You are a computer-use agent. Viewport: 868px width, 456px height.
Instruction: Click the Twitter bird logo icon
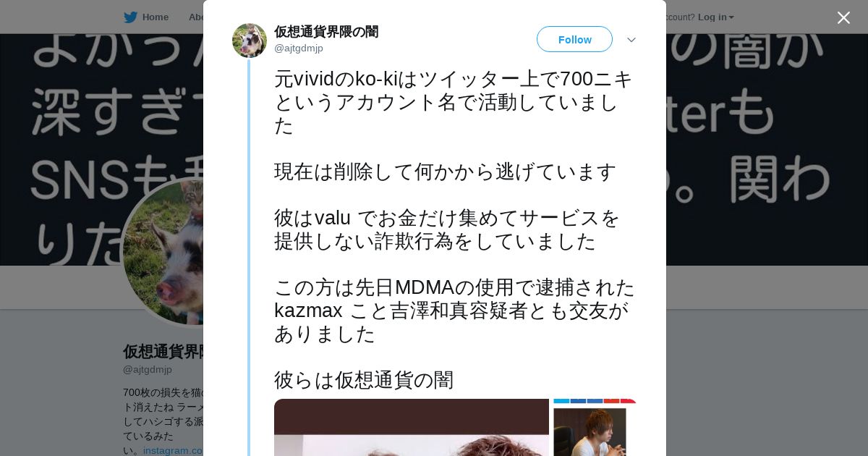[x=130, y=17]
